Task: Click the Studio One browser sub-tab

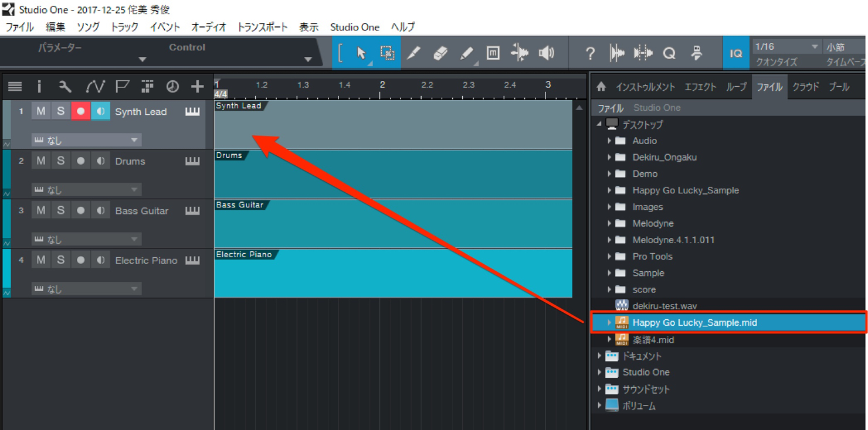Action: click(x=657, y=108)
